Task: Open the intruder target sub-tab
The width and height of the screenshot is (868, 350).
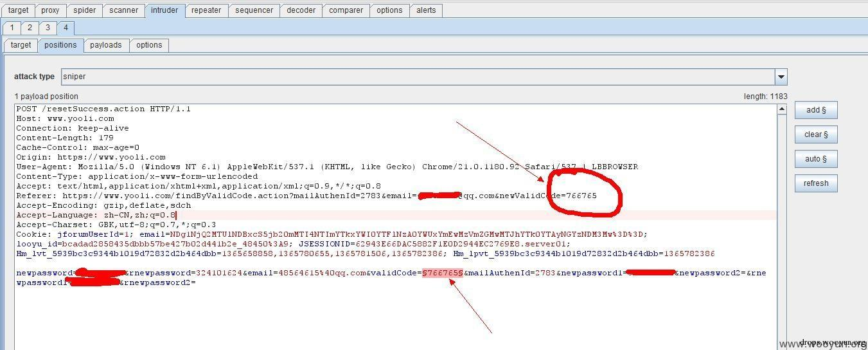Action: (21, 45)
